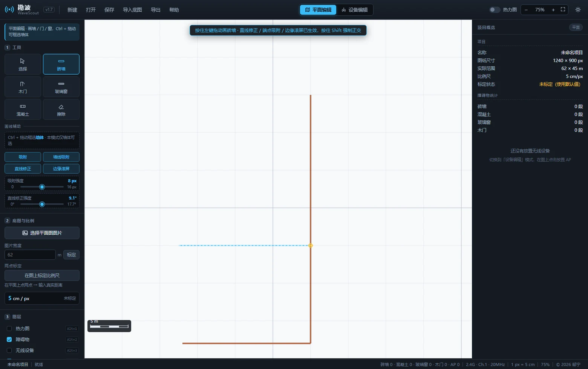Toggle the 吸附 snapping option
The width and height of the screenshot is (588, 369).
tap(23, 157)
